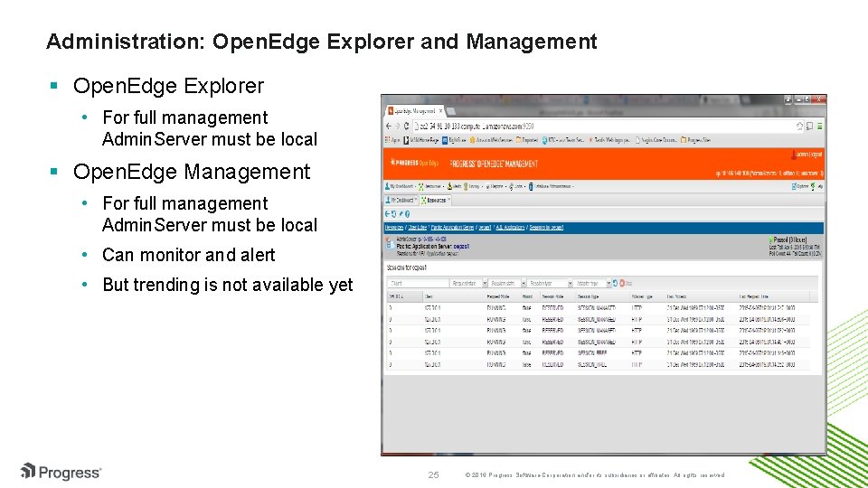The width and height of the screenshot is (868, 488).
Task: Switch to the My Dashboard tab
Action: click(x=401, y=201)
